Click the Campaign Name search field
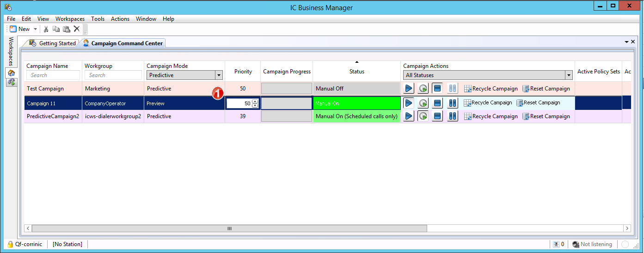 click(x=53, y=75)
